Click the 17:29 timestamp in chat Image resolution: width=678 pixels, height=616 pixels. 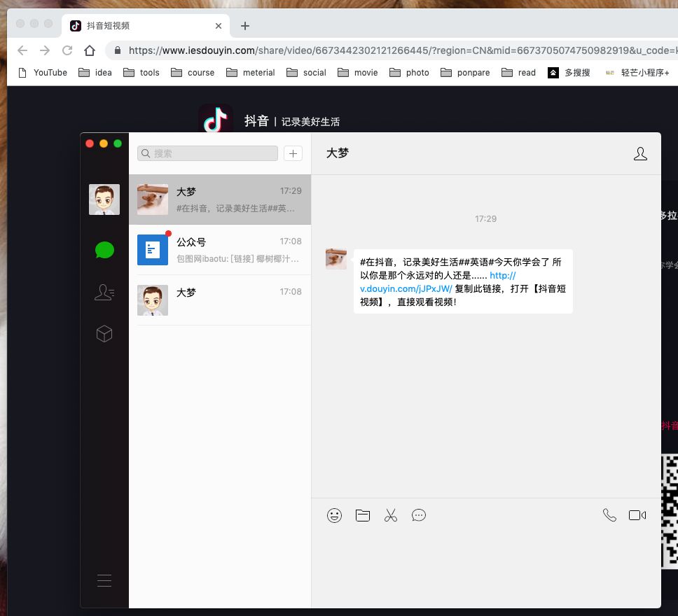tap(485, 218)
